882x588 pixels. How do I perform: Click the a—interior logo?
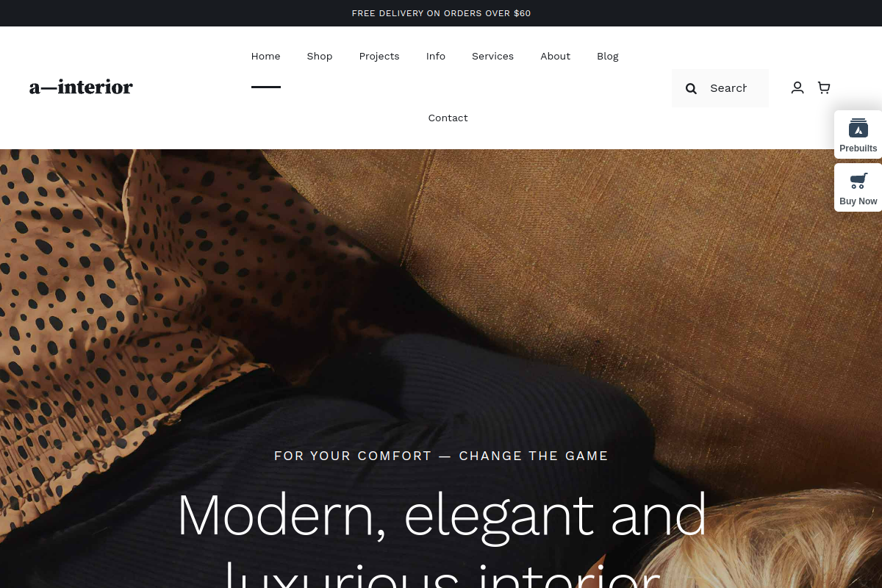point(81,87)
